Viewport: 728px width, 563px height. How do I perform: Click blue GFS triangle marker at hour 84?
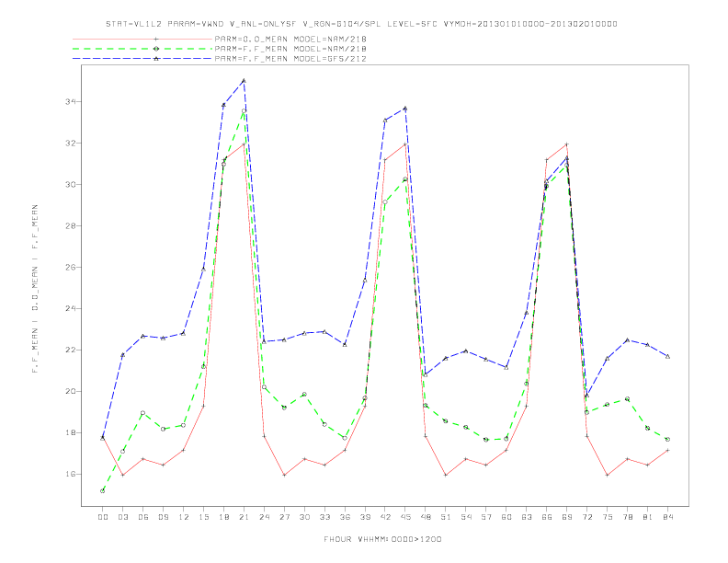click(667, 356)
